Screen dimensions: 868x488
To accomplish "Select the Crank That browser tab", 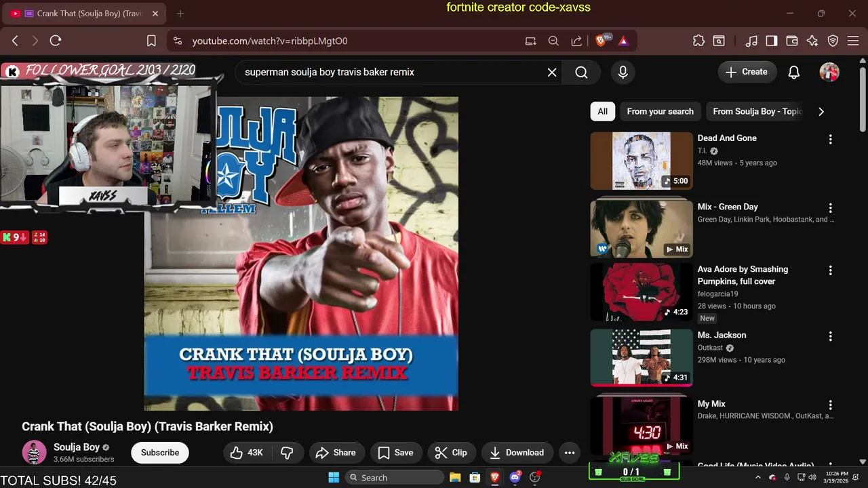I will point(85,14).
